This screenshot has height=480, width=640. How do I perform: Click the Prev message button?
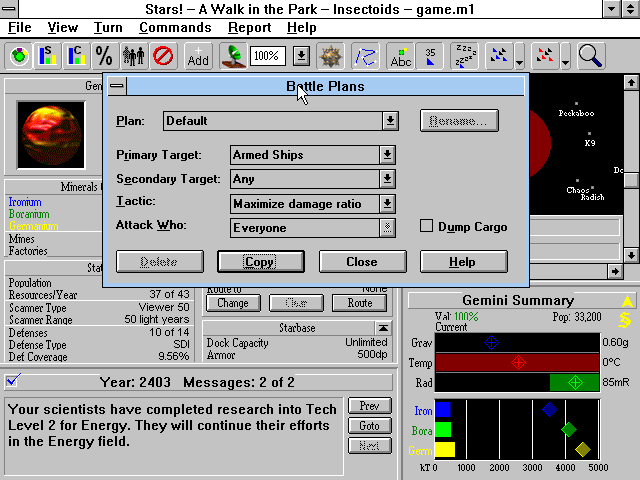tap(370, 406)
